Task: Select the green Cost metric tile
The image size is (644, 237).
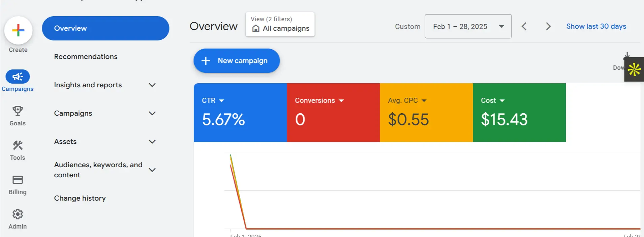Action: point(519,113)
